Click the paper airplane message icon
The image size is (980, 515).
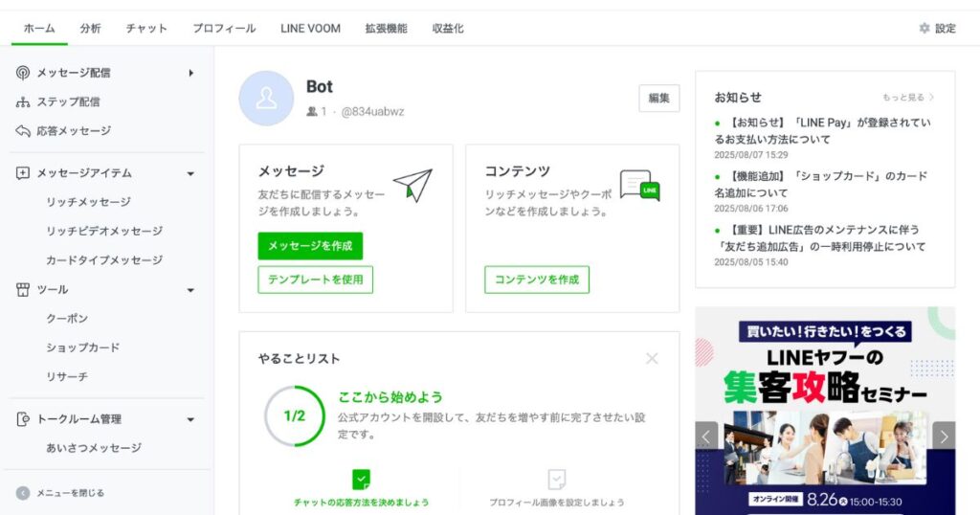click(413, 185)
